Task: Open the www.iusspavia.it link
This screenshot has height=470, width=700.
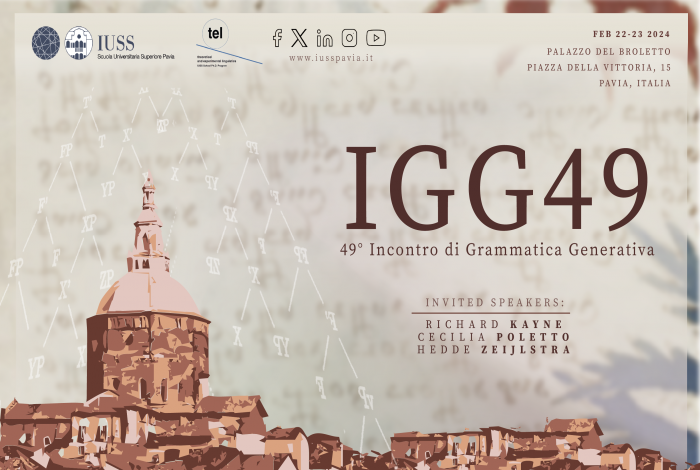Action: 331,58
